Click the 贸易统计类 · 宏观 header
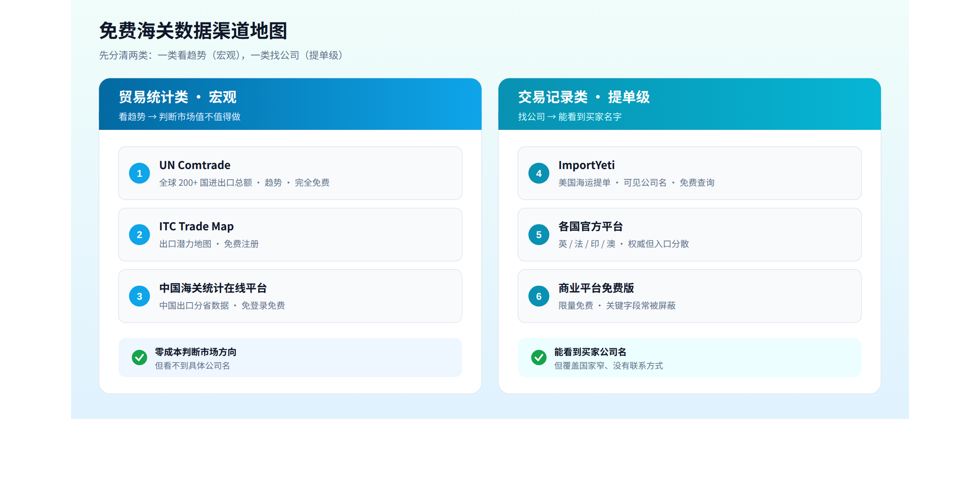The height and width of the screenshot is (490, 980). click(178, 97)
